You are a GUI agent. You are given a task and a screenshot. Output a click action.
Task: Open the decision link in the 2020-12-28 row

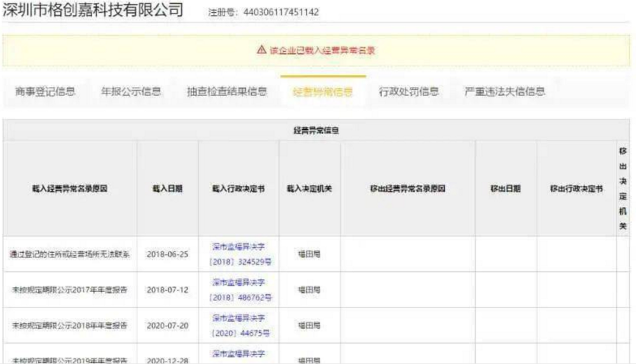(238, 354)
